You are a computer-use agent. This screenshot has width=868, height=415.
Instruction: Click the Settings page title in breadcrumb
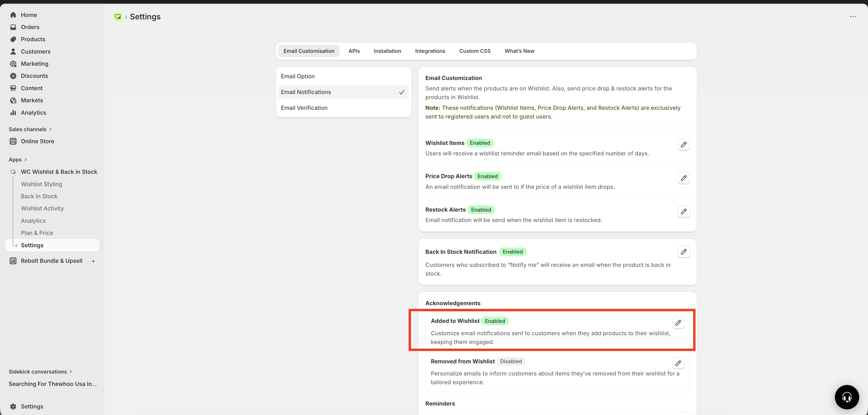(x=145, y=16)
